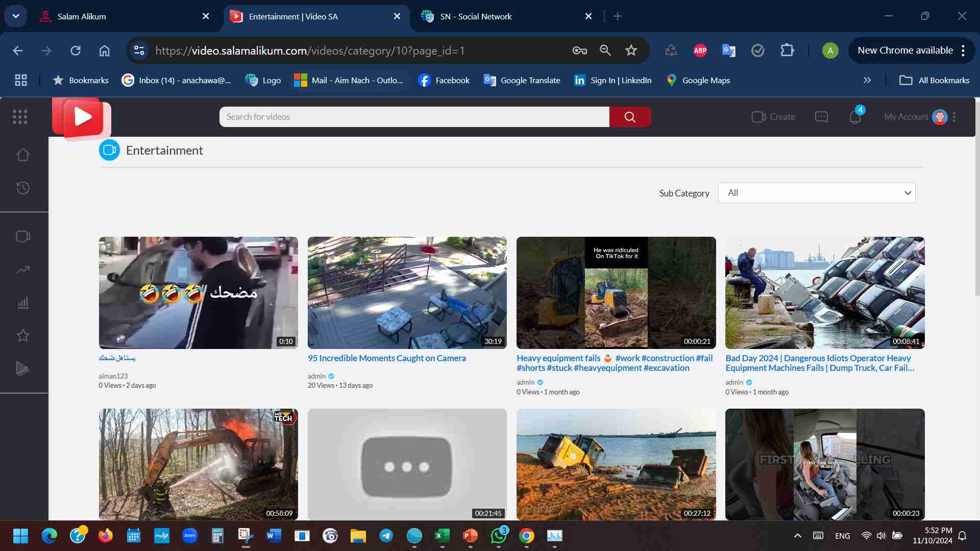Click the red search magnifier button
This screenshot has width=980, height=551.
(630, 117)
